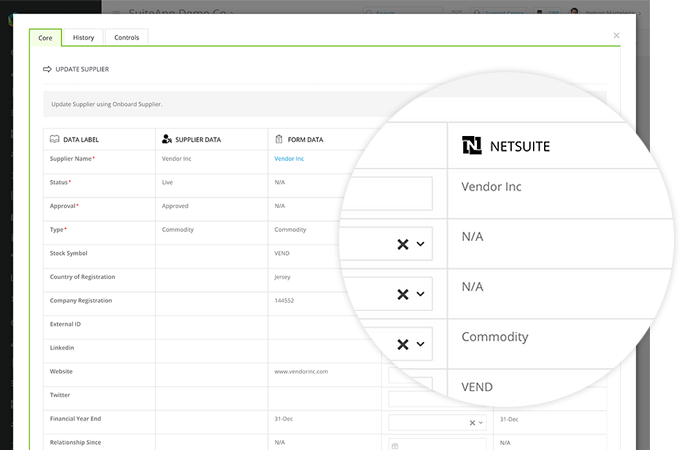Select the Financial Year End label
This screenshot has height=450, width=683.
pyautogui.click(x=75, y=419)
